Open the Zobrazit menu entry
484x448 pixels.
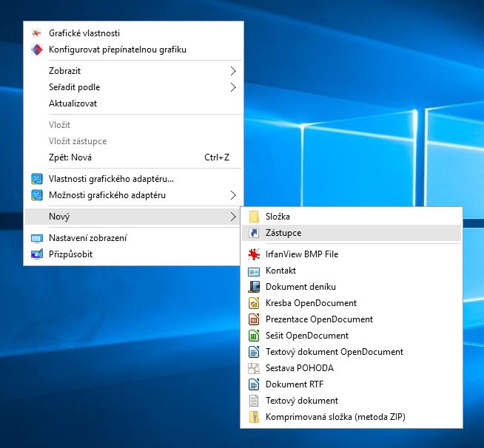point(133,71)
